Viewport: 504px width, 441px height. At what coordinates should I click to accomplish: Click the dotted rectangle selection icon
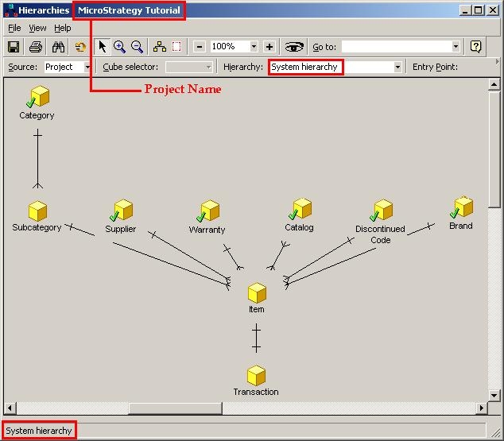[176, 47]
